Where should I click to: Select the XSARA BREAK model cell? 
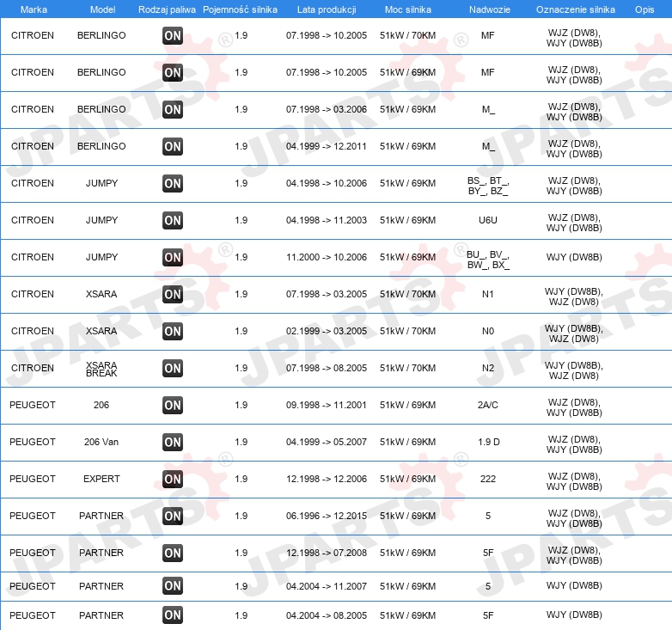[101, 369]
